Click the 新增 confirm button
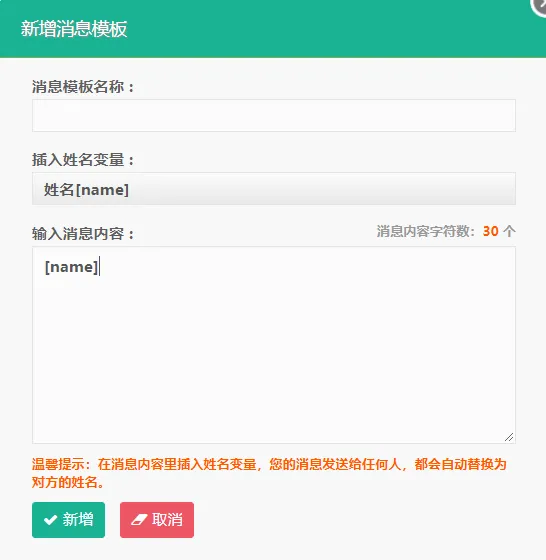The height and width of the screenshot is (560, 546). pyautogui.click(x=69, y=520)
